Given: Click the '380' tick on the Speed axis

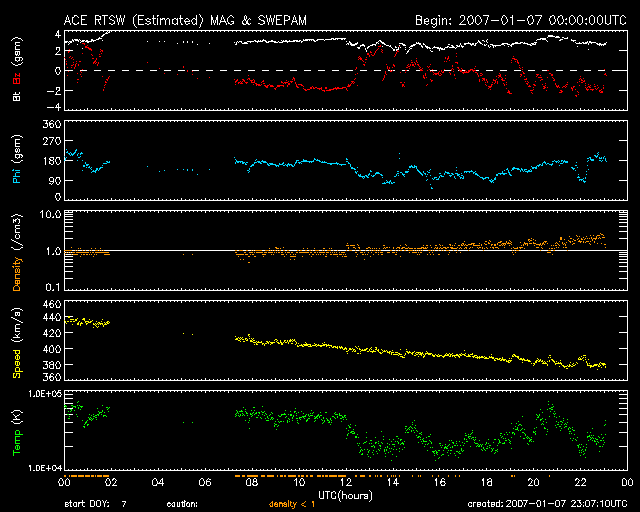Looking at the screenshot, I should click(x=52, y=364).
